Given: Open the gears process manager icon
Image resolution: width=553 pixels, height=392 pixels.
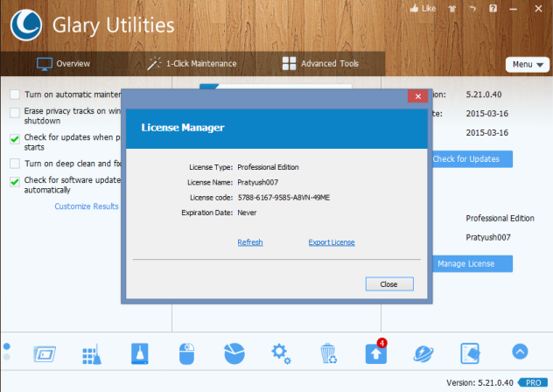Looking at the screenshot, I should point(281,353).
